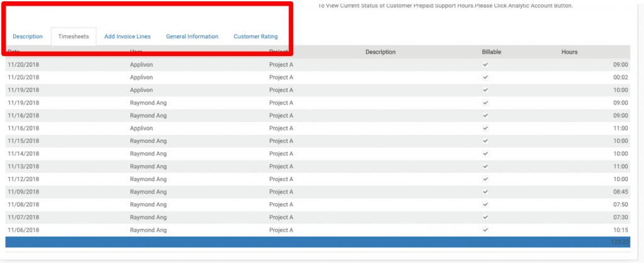Toggle Billable checkbox for the 11/15/2018 entry
The height and width of the screenshot is (263, 644).
(485, 141)
